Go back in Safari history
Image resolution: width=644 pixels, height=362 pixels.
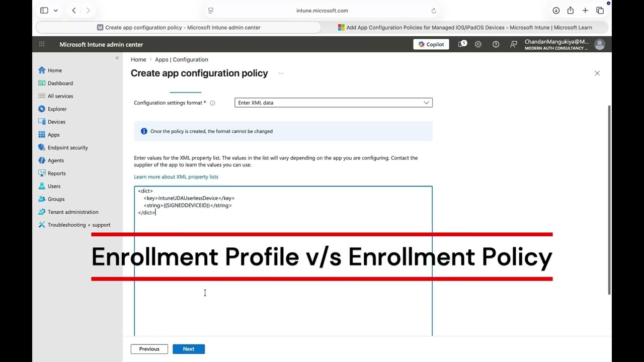coord(74,11)
